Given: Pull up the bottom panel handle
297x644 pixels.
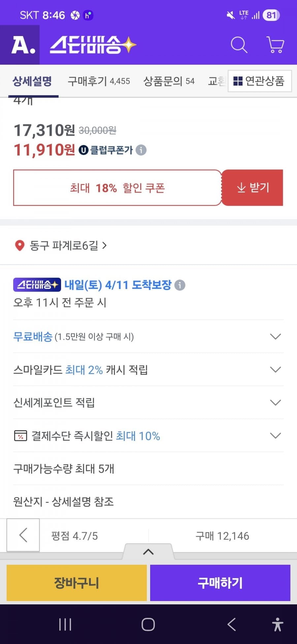Looking at the screenshot, I should (148, 552).
